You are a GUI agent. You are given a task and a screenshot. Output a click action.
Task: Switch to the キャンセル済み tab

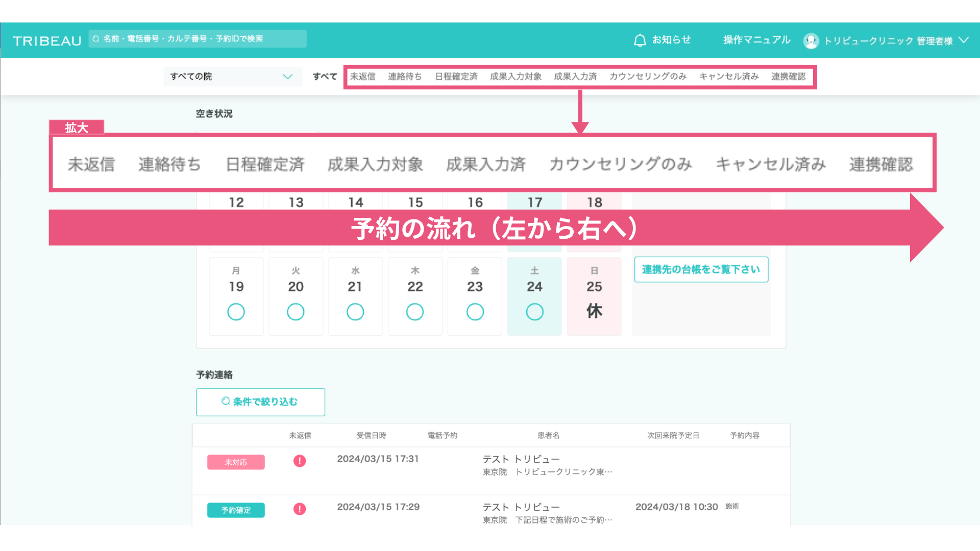pos(729,77)
